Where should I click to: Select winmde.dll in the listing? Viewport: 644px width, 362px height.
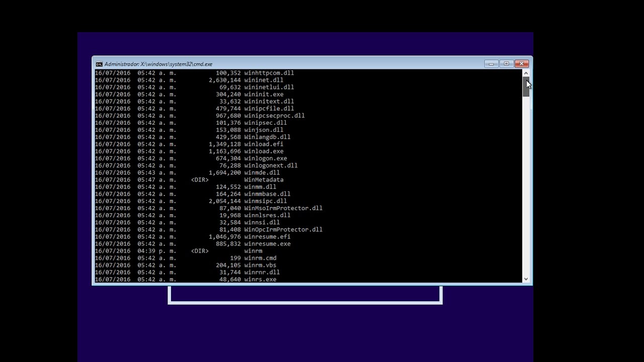point(262,172)
